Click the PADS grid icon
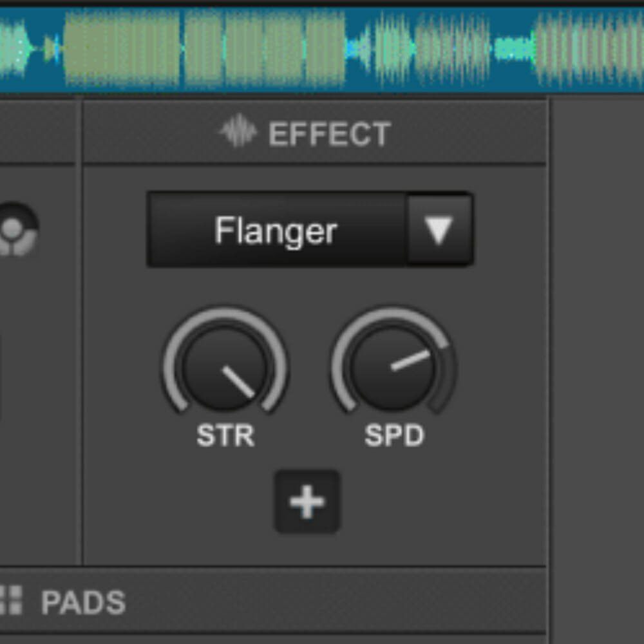This screenshot has height=644, width=644. pos(10,600)
